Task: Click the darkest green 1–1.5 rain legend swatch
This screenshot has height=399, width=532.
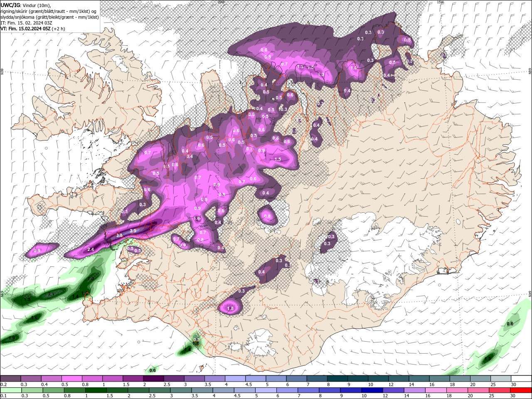Action: (x=95, y=390)
